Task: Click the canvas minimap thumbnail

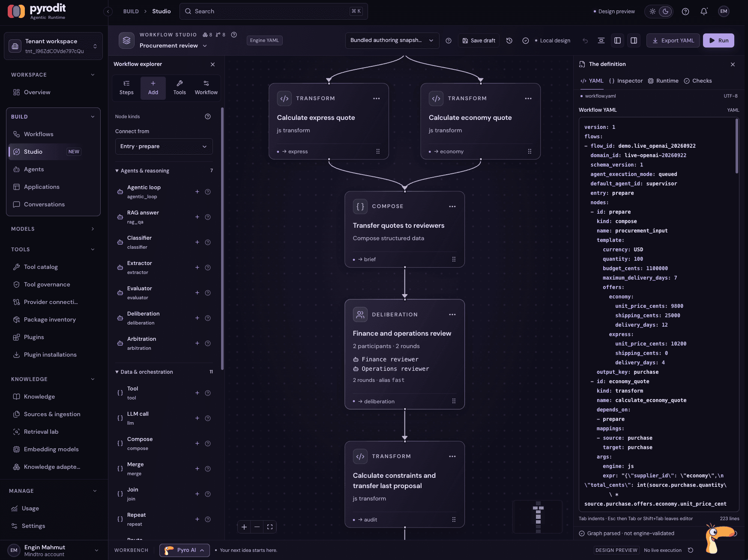Action: [538, 517]
